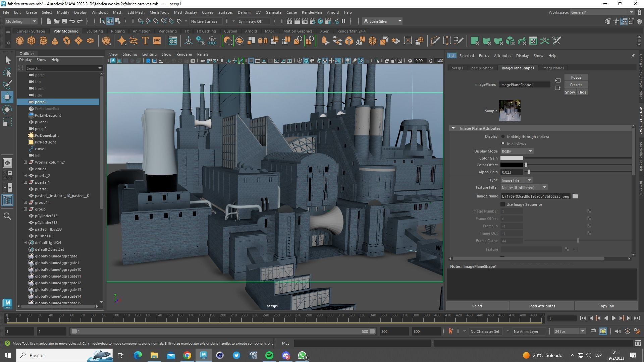Click the Presets button
644x362 pixels.
click(576, 85)
